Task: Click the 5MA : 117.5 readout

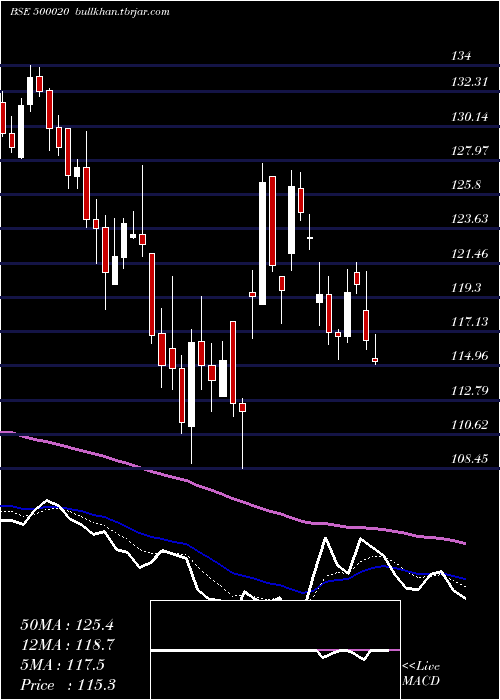Action: (62, 665)
